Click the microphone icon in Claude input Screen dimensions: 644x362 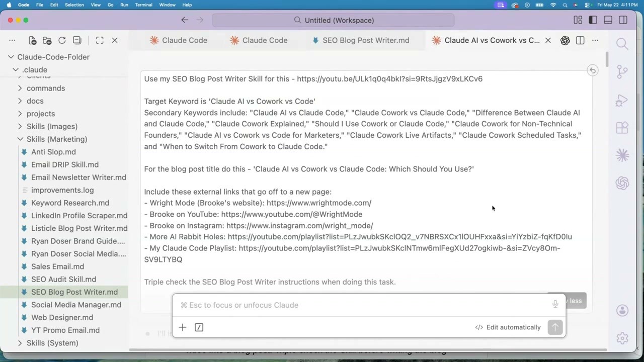click(x=555, y=304)
